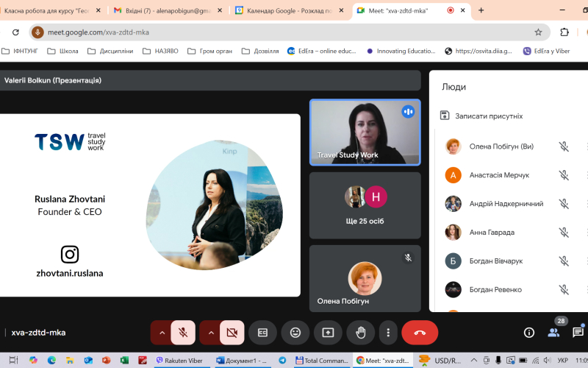Expand audio settings arrow next to microphone
Screen dimensions: 588x368
click(162, 333)
